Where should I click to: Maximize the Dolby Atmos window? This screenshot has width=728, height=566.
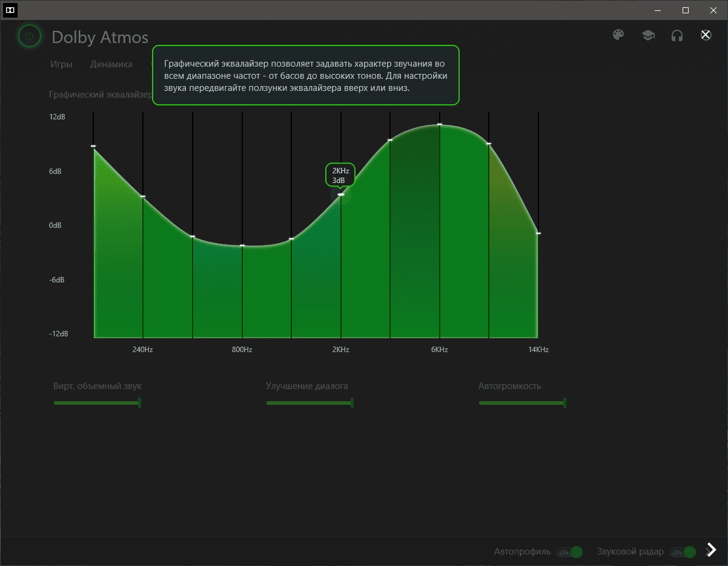[x=686, y=10]
